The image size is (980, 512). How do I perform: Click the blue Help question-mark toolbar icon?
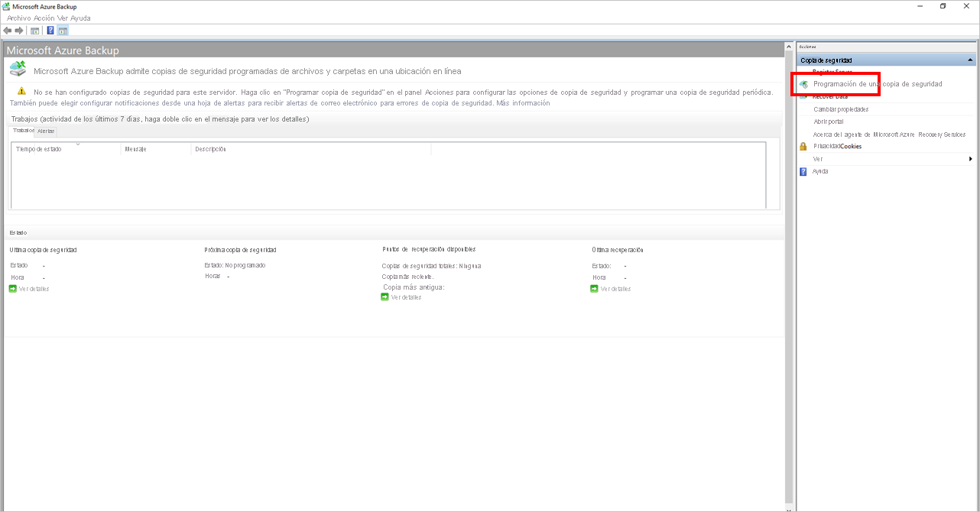[x=50, y=31]
